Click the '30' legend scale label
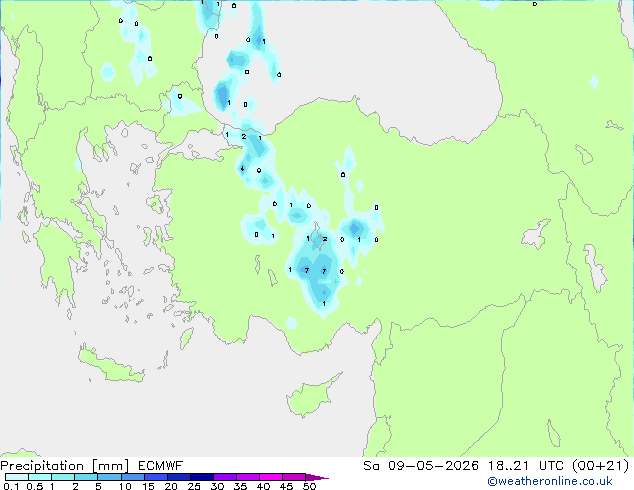Image resolution: width=634 pixels, height=490 pixels. click(217, 486)
